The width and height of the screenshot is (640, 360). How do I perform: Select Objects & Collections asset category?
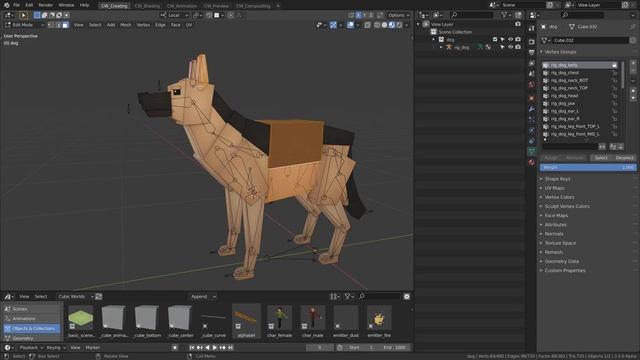[x=31, y=328]
